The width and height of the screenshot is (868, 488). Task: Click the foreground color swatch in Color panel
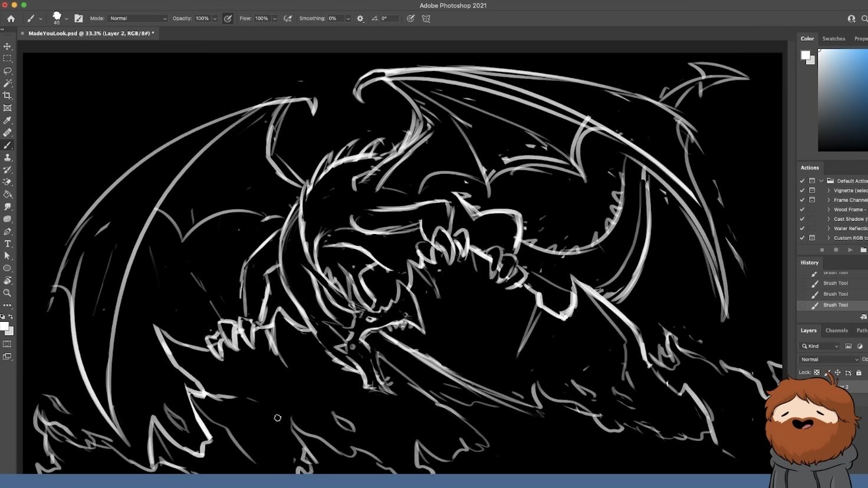(805, 55)
